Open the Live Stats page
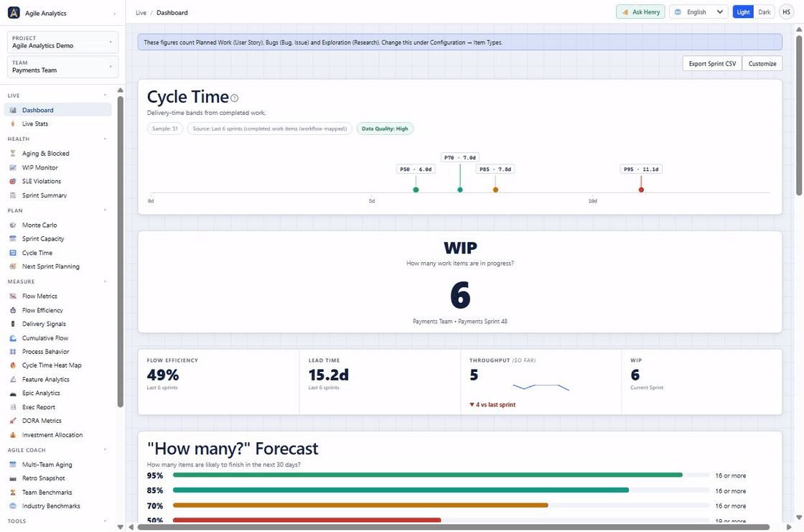The height and width of the screenshot is (532, 804). click(57, 123)
